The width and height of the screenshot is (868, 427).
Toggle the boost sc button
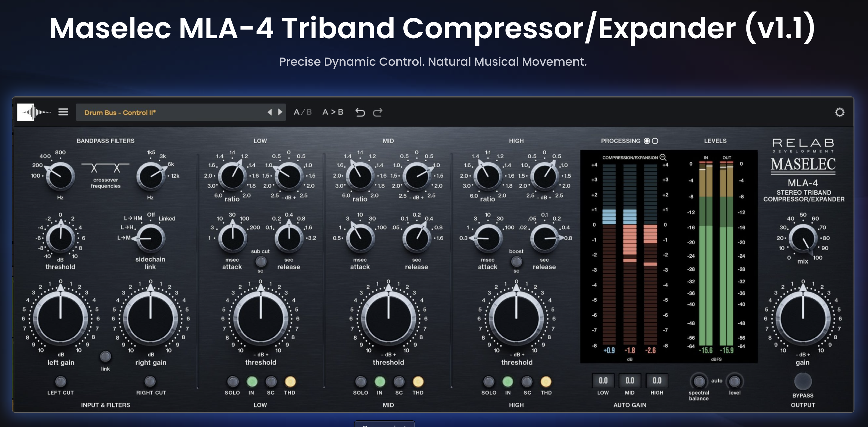(x=516, y=261)
